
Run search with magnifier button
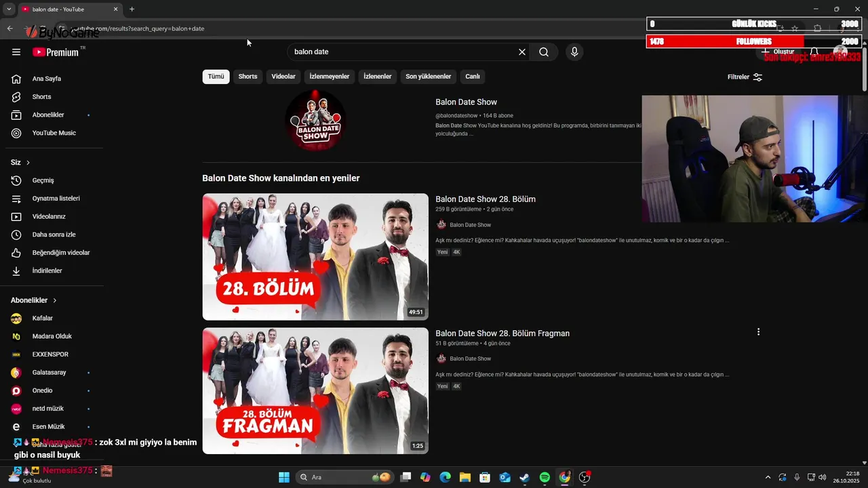pos(544,52)
